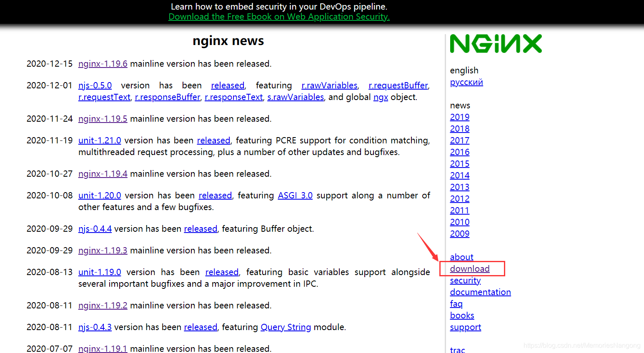This screenshot has width=644, height=353.
Task: Open the r.requestBuffer link
Action: click(398, 85)
